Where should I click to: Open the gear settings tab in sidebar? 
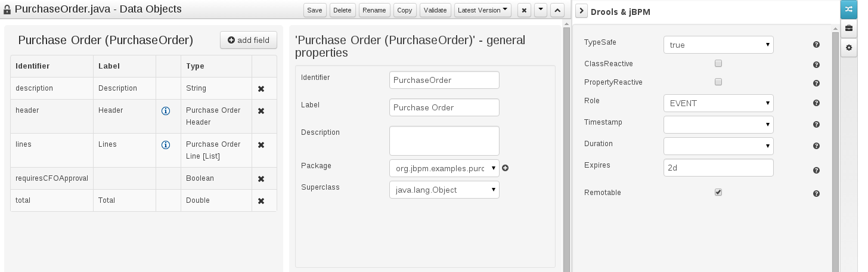pyautogui.click(x=848, y=47)
